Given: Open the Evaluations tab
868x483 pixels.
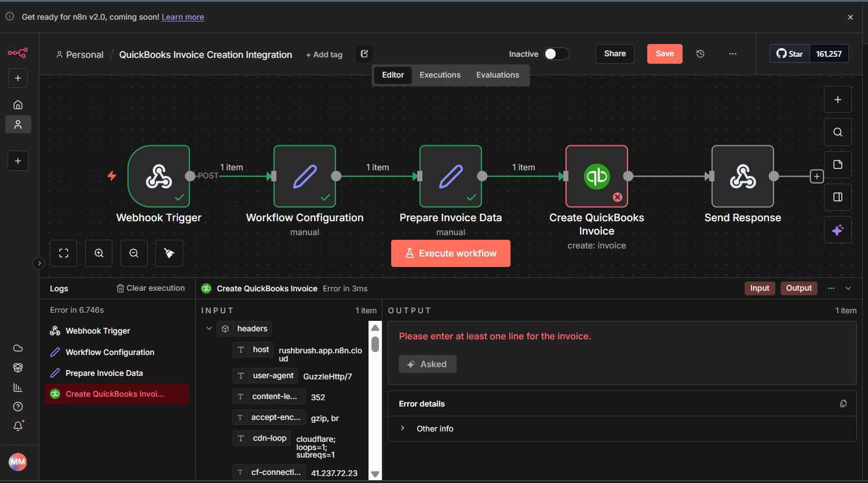Looking at the screenshot, I should click(497, 75).
